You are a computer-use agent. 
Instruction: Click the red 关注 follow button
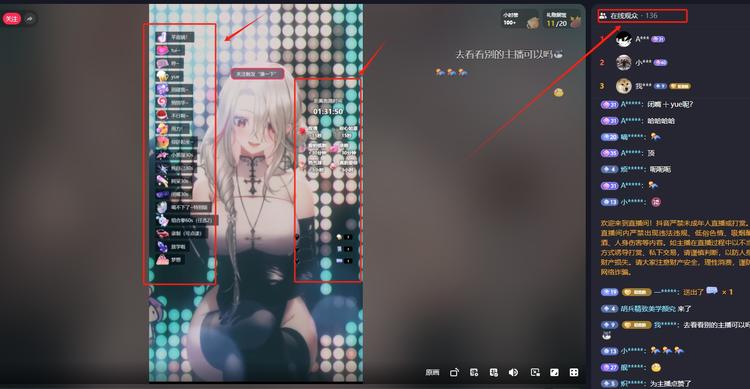11,19
